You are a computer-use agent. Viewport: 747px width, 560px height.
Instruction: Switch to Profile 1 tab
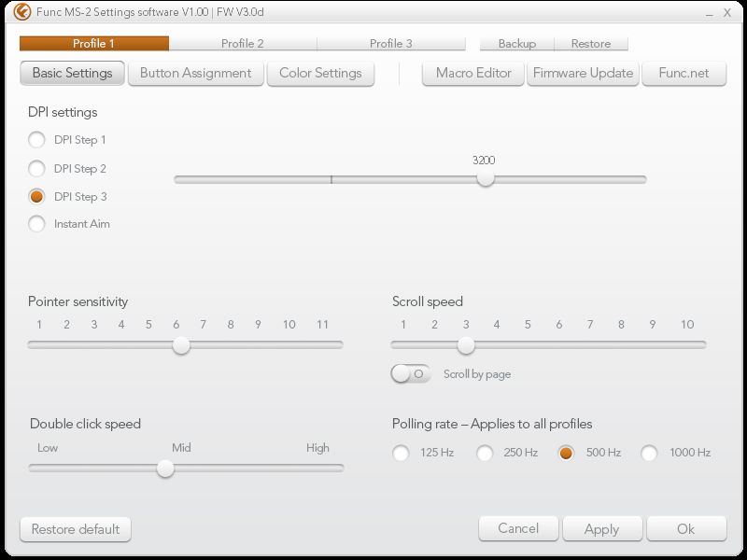coord(94,43)
